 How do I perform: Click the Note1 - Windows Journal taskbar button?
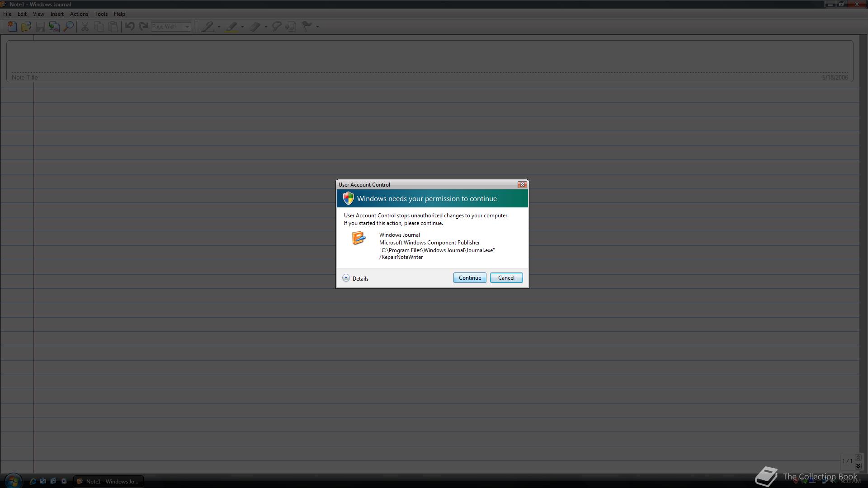pos(108,481)
